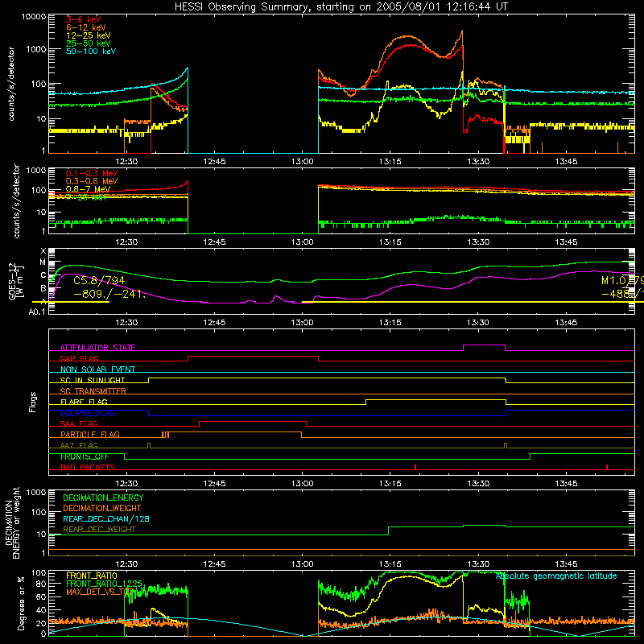Select the SC_TRANSMITTER flag label
This screenshot has height=644, width=644.
tap(93, 390)
